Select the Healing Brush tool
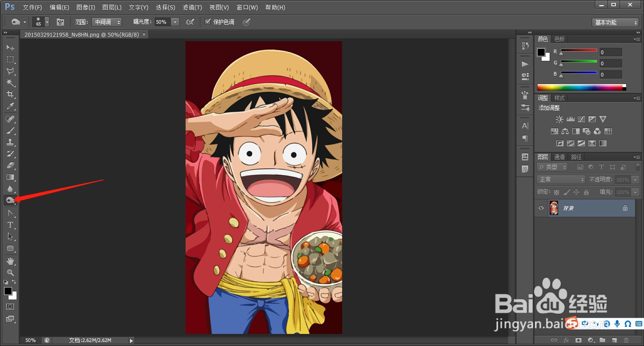 [10, 119]
